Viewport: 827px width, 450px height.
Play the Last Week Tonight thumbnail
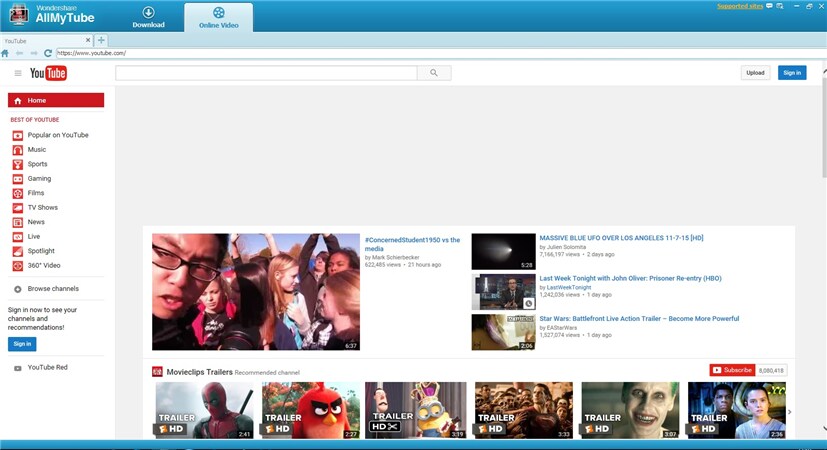click(503, 292)
